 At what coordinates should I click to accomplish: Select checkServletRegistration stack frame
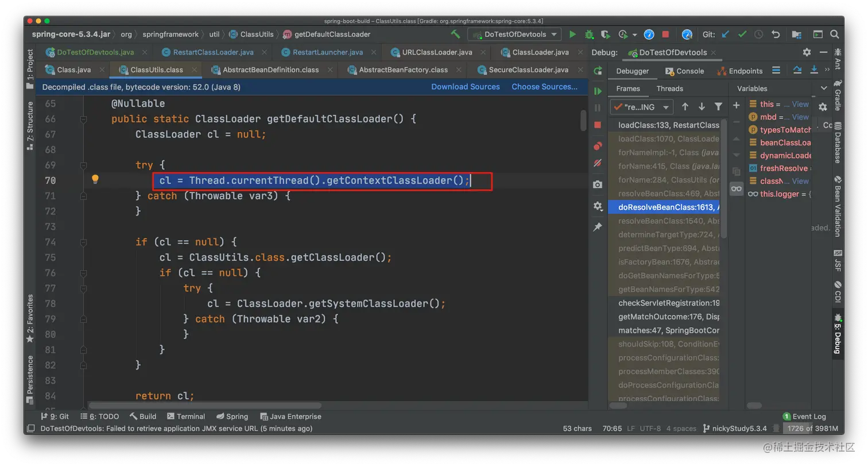(x=664, y=303)
